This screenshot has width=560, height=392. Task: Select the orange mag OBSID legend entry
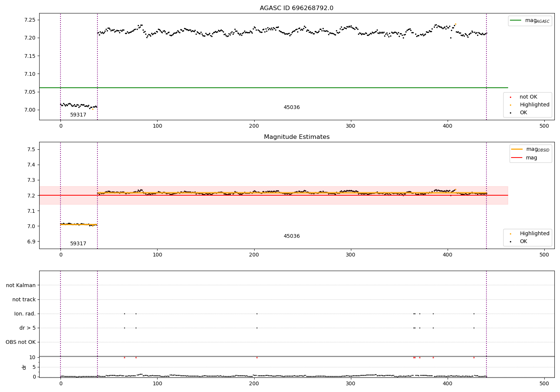tap(530, 149)
